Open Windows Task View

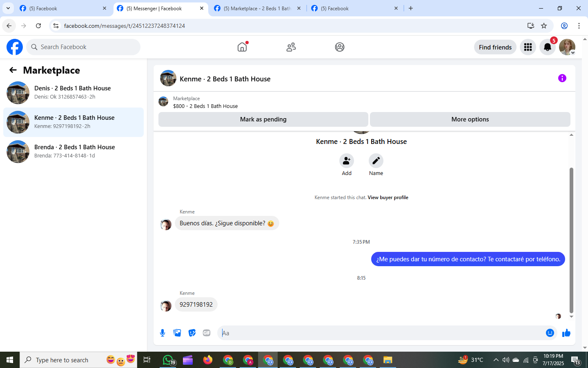coord(147,360)
